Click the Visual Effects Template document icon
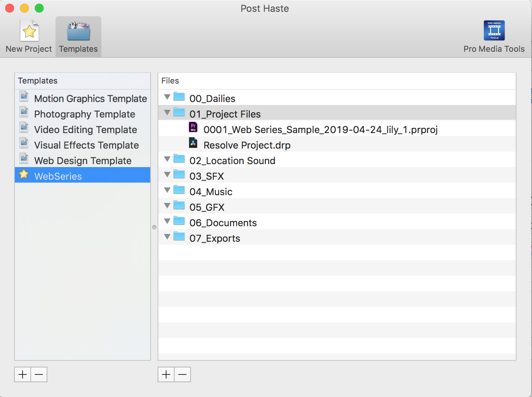 click(24, 143)
